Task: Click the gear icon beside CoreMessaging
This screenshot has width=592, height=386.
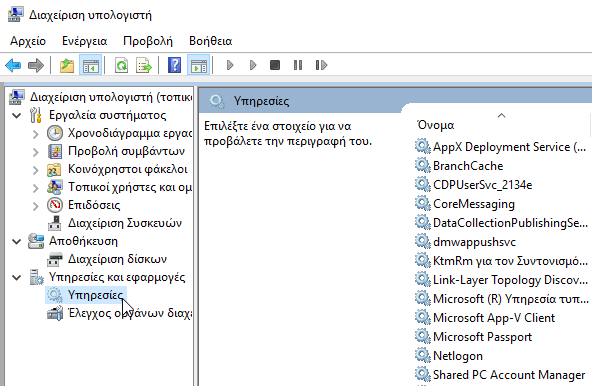Action: [x=422, y=204]
